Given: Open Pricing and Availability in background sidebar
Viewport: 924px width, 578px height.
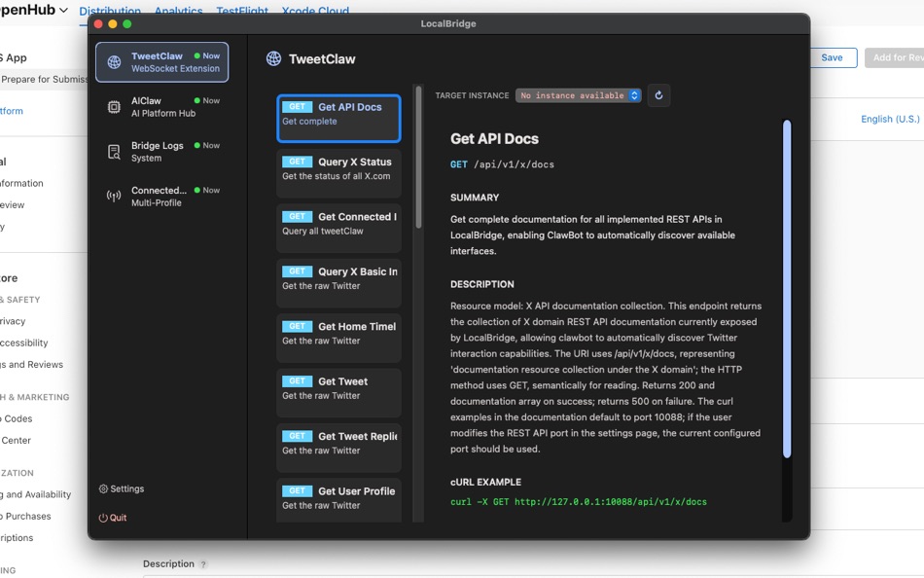Looking at the screenshot, I should coord(35,494).
